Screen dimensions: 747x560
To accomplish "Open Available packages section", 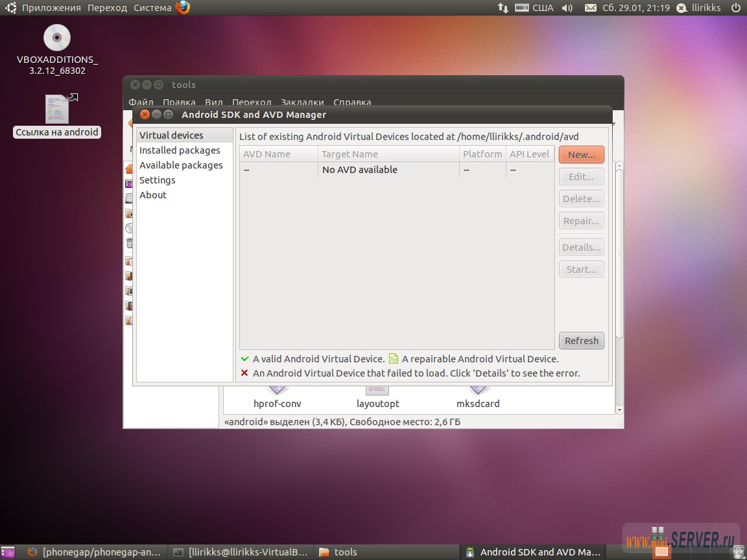I will (184, 165).
